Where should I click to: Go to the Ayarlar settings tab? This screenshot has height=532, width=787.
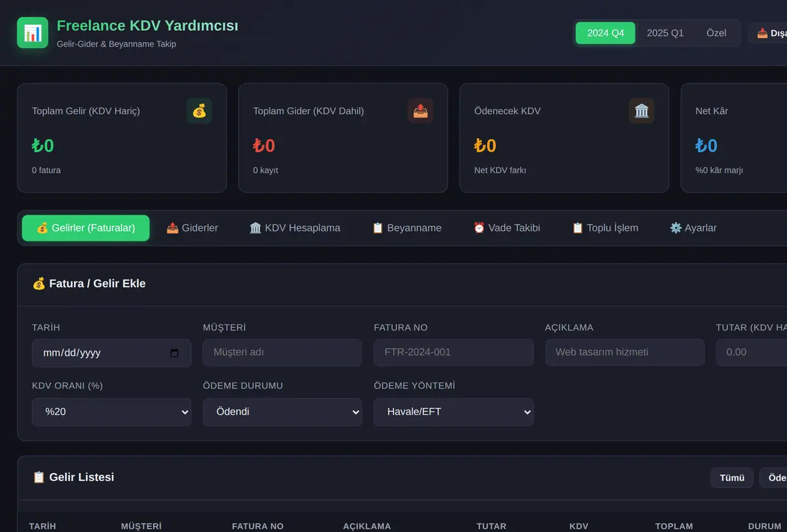click(x=693, y=228)
